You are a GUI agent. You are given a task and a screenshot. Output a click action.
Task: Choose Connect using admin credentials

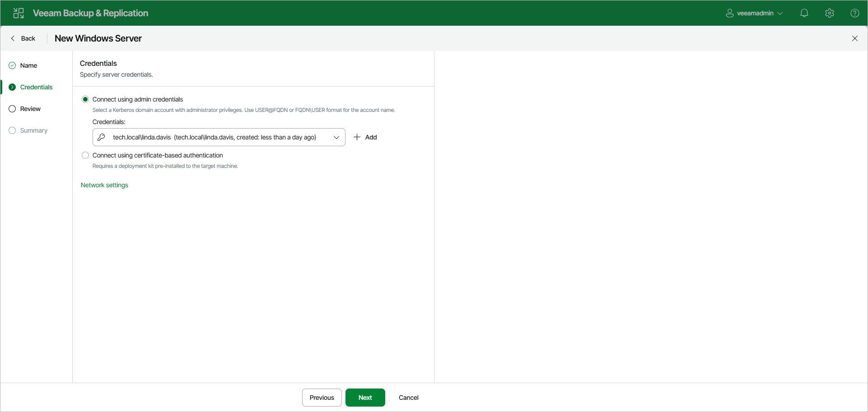(x=85, y=99)
